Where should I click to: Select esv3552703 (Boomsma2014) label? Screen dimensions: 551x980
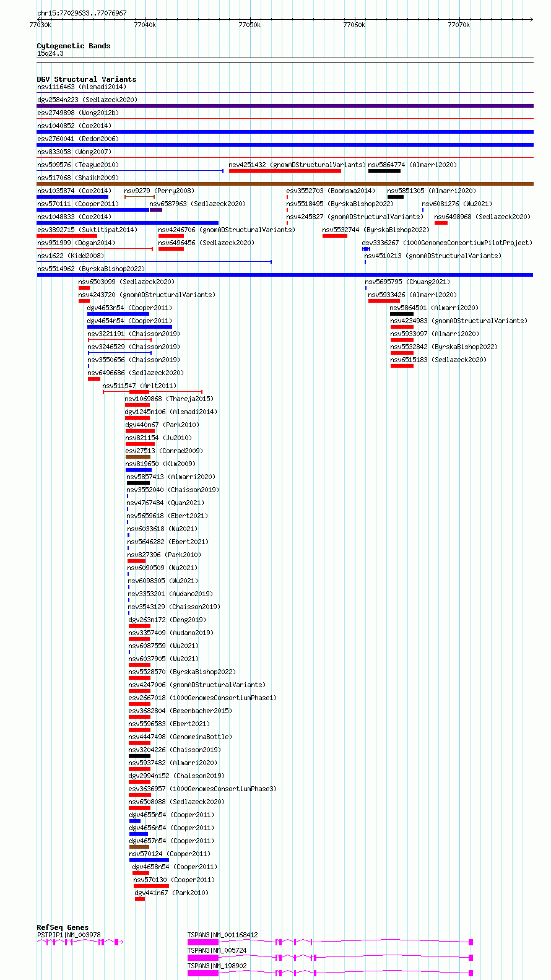(331, 191)
